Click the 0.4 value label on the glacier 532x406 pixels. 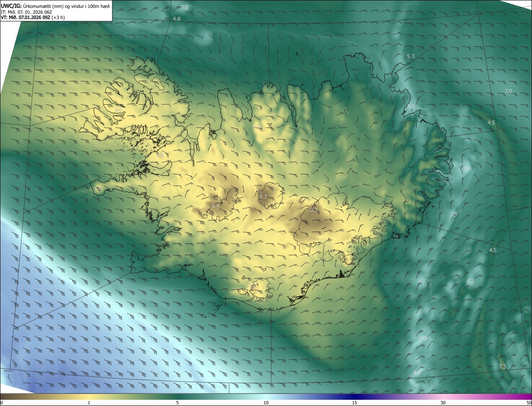(x=215, y=205)
